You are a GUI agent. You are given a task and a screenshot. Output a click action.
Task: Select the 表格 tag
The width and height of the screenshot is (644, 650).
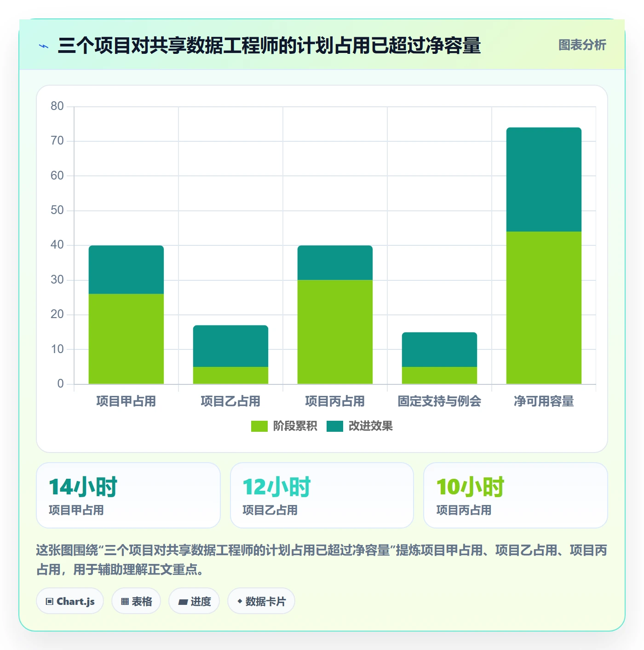136,601
